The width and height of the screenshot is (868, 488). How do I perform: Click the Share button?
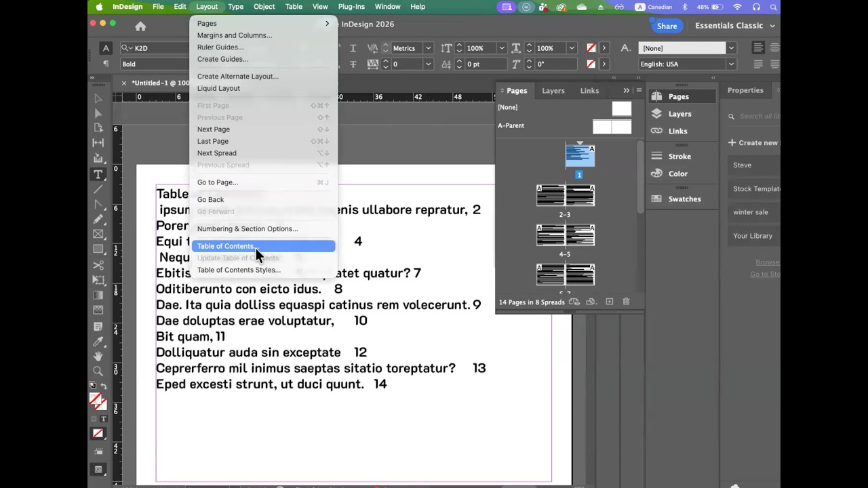667,26
